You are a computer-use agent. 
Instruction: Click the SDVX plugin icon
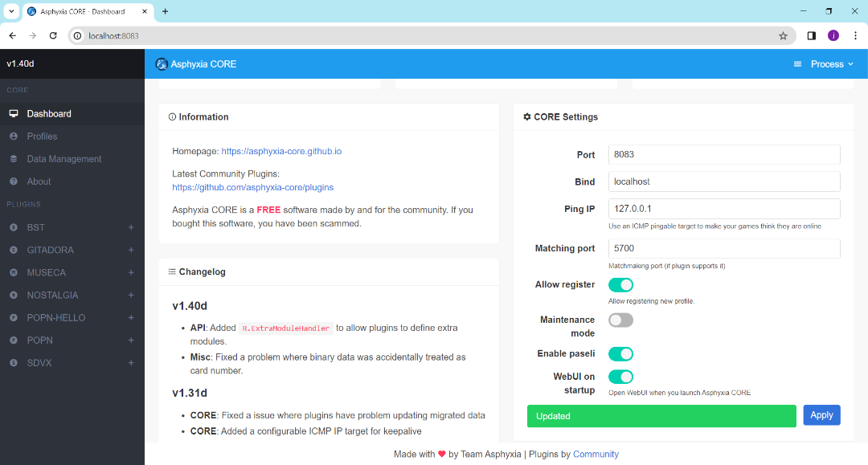tap(14, 363)
